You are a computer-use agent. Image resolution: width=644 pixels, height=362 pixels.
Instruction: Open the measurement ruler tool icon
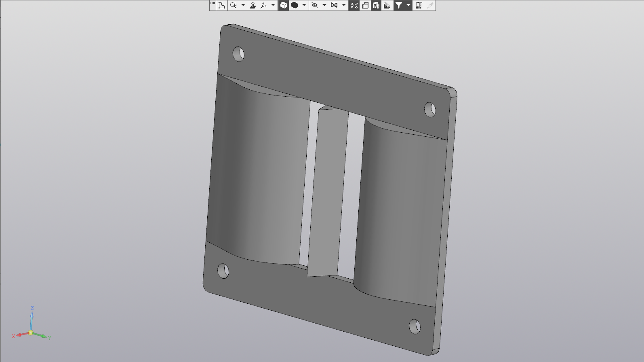(x=419, y=5)
